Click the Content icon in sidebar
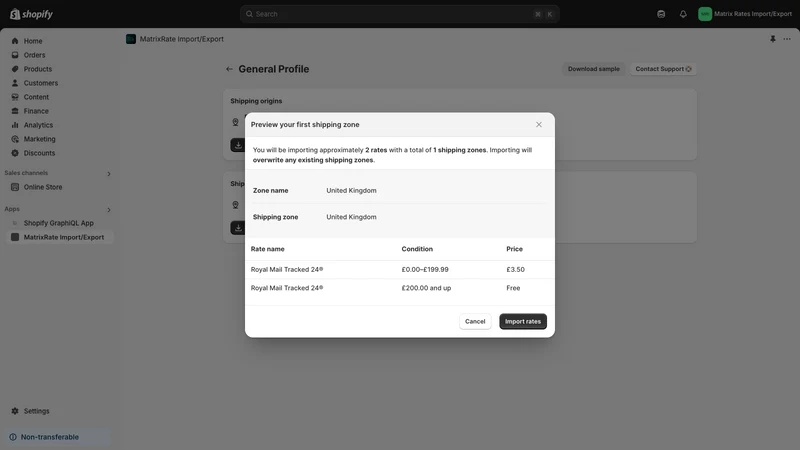The image size is (800, 450). click(x=15, y=97)
